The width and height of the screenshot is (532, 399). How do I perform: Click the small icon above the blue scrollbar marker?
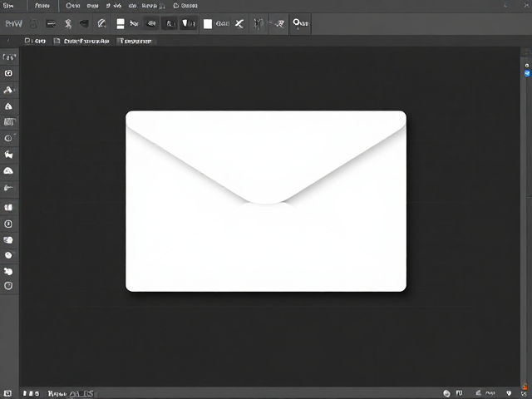(527, 65)
